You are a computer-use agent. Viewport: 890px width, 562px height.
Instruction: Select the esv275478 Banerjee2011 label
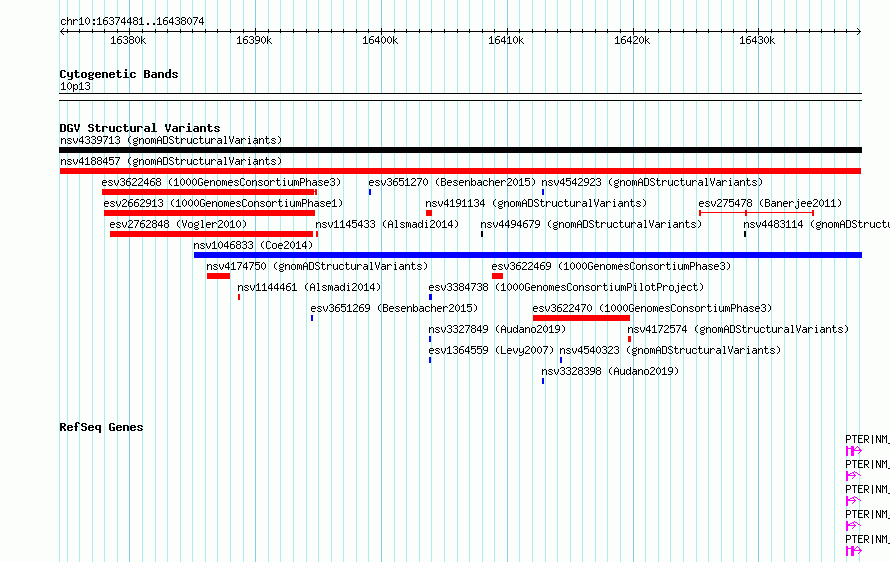770,203
